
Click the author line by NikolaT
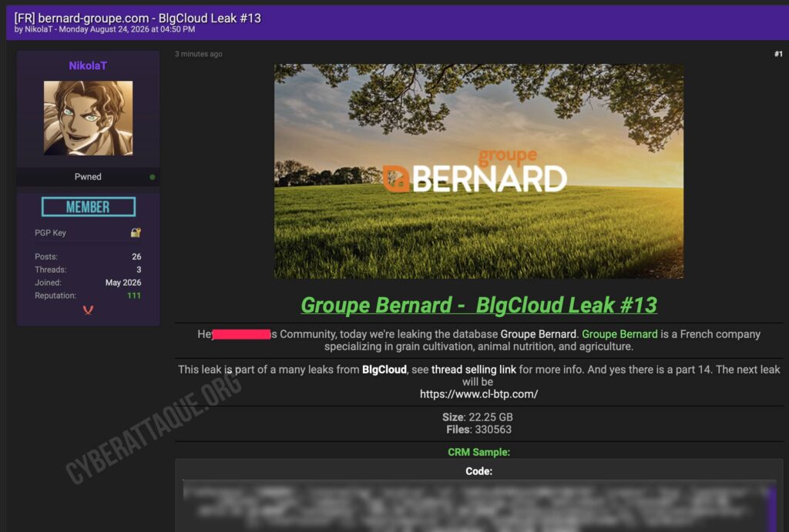(x=105, y=30)
